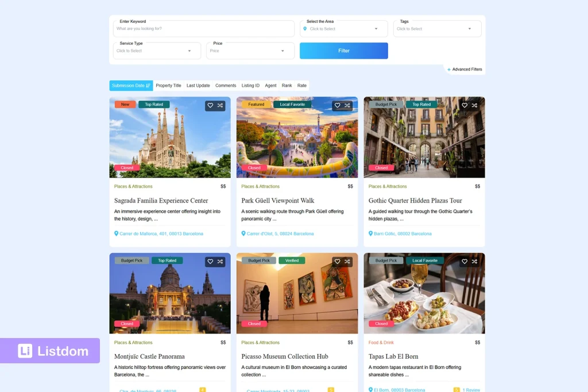Click the Listdom logo in the bottom corner

click(50, 350)
